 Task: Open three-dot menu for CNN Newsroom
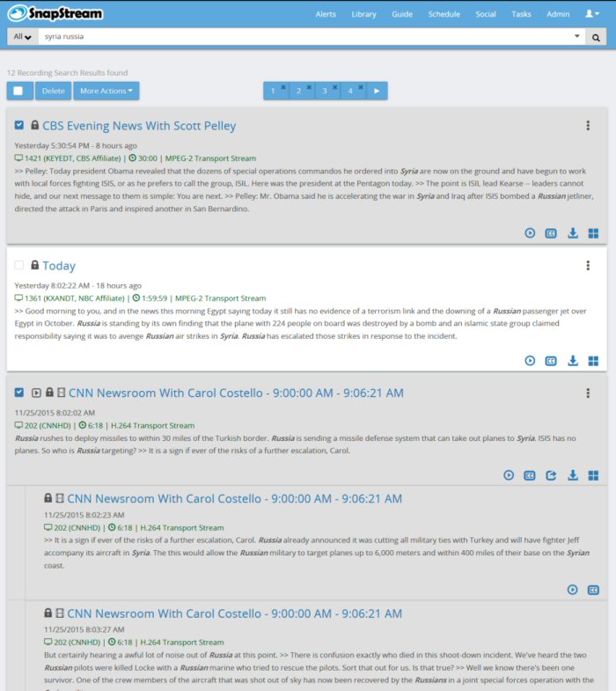click(588, 393)
